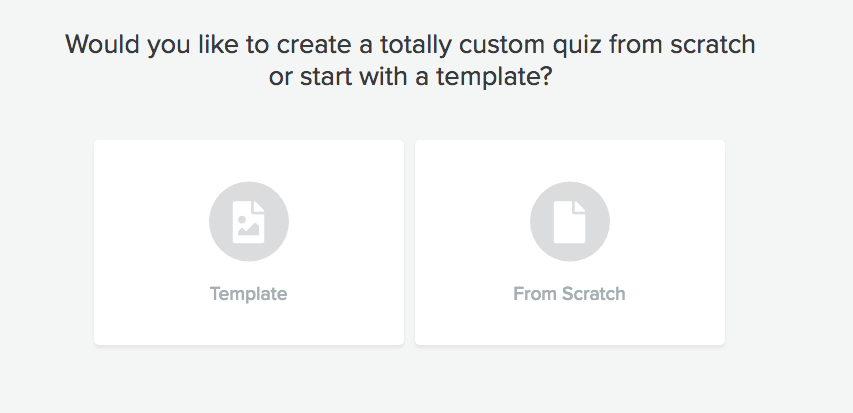Click the blank page From Scratch icon
The width and height of the screenshot is (853, 413).
click(x=569, y=222)
